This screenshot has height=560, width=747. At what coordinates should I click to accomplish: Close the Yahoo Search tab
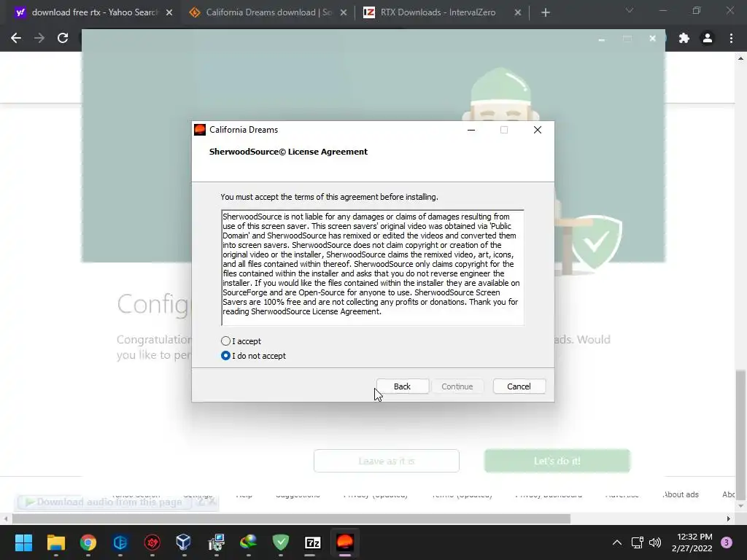[x=169, y=13]
